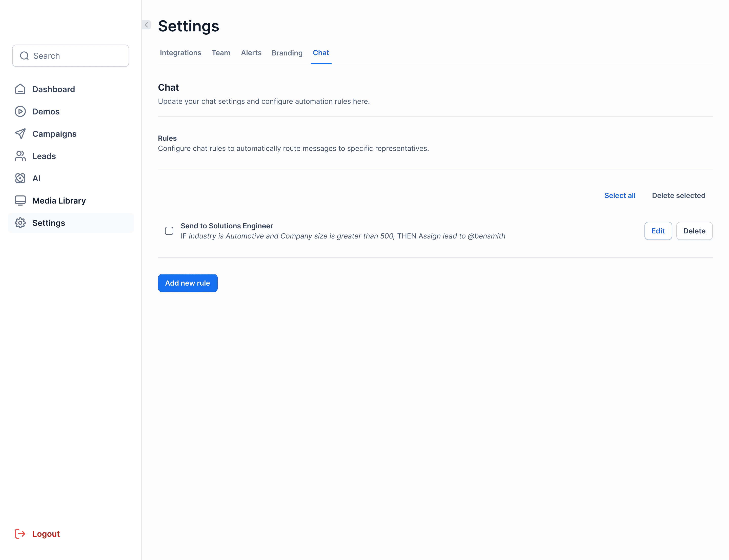Click the Dashboard home icon
Image resolution: width=729 pixels, height=560 pixels.
click(x=20, y=89)
